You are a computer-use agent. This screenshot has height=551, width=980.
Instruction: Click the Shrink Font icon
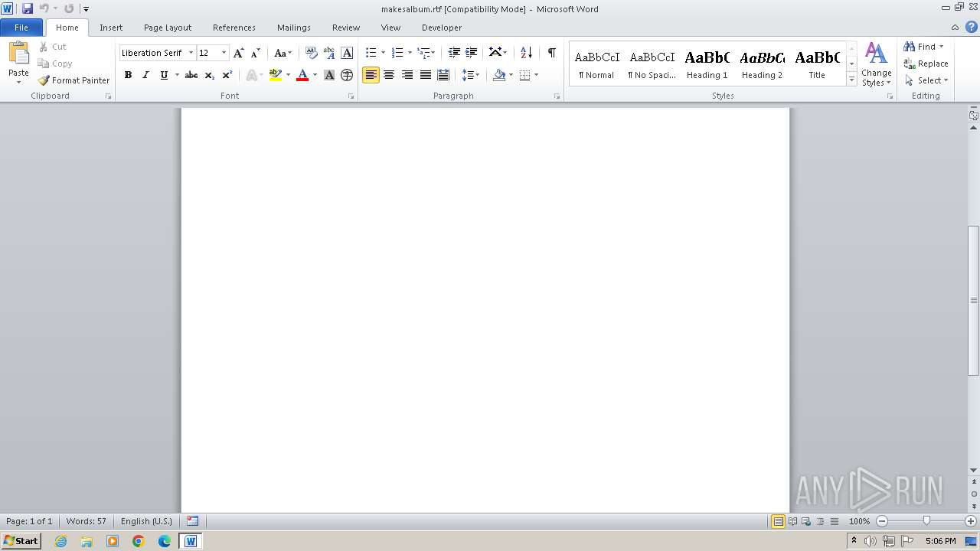click(x=256, y=53)
